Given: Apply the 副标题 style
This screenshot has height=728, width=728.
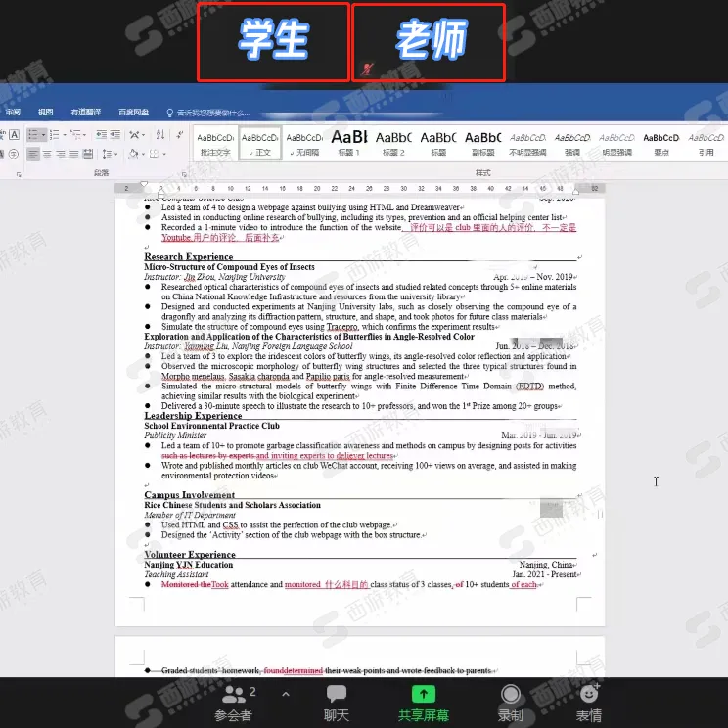Looking at the screenshot, I should tap(482, 144).
